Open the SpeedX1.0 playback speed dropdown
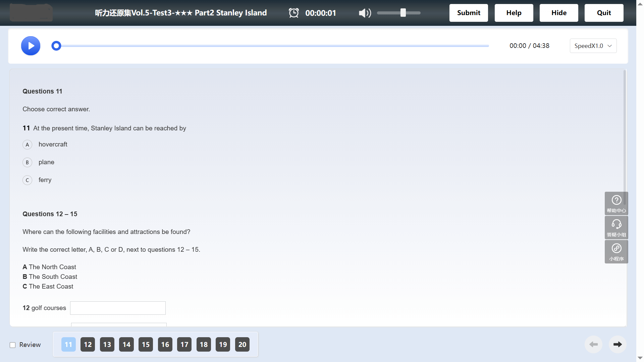644x362 pixels. coord(593,46)
